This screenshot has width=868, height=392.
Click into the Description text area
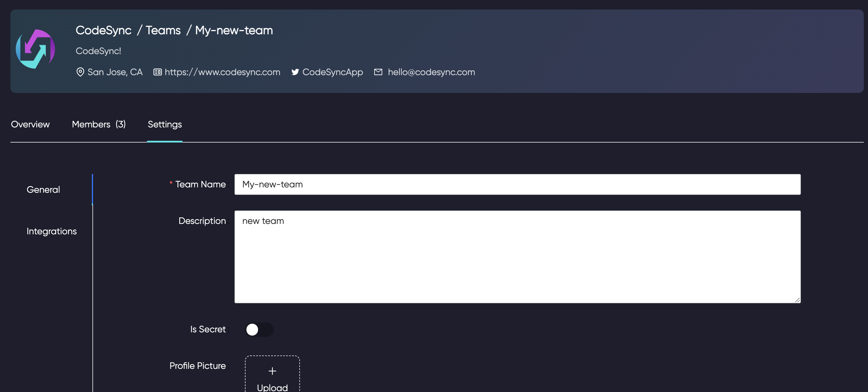click(518, 257)
